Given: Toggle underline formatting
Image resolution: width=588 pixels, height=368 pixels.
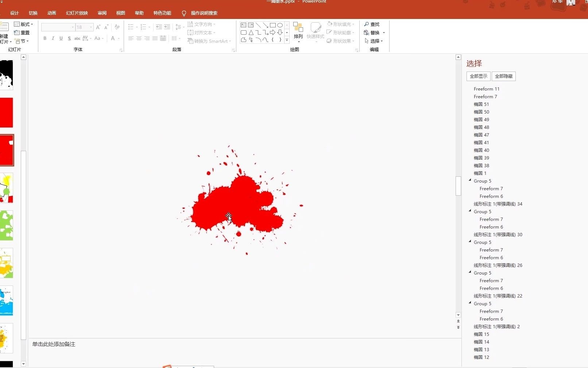Looking at the screenshot, I should point(61,38).
